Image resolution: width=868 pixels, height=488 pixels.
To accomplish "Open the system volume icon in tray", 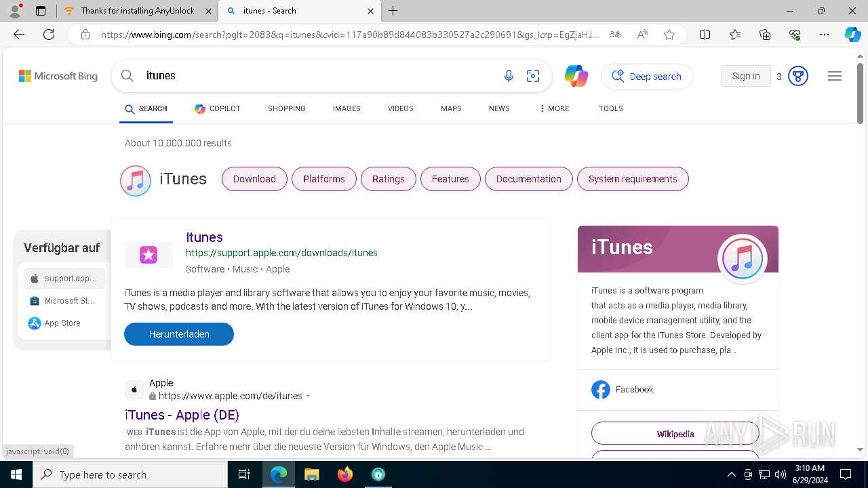I will coord(780,474).
